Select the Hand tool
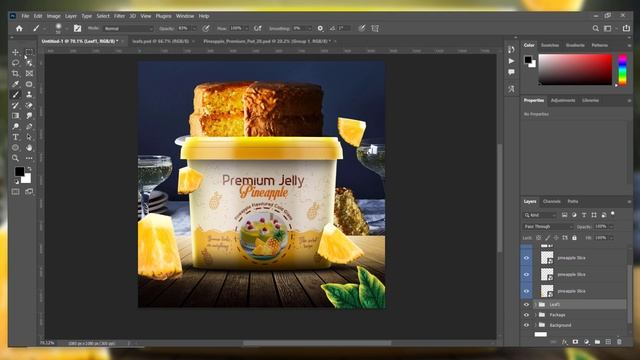Screen dimensions: 640x360 [29, 148]
